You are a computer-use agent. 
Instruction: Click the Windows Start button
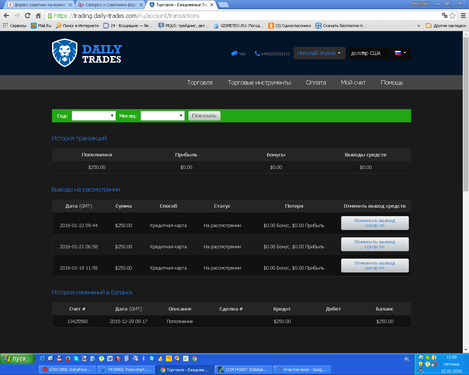coord(17,359)
